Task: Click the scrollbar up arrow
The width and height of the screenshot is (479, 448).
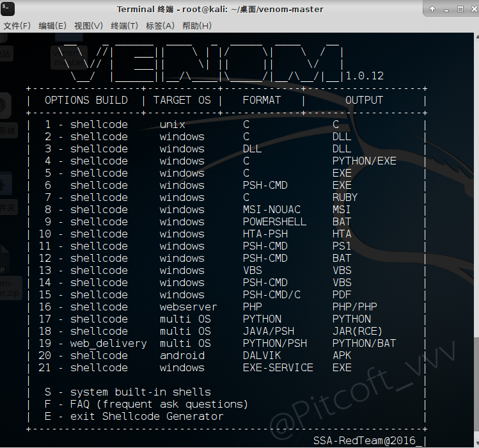Action: tap(477, 36)
